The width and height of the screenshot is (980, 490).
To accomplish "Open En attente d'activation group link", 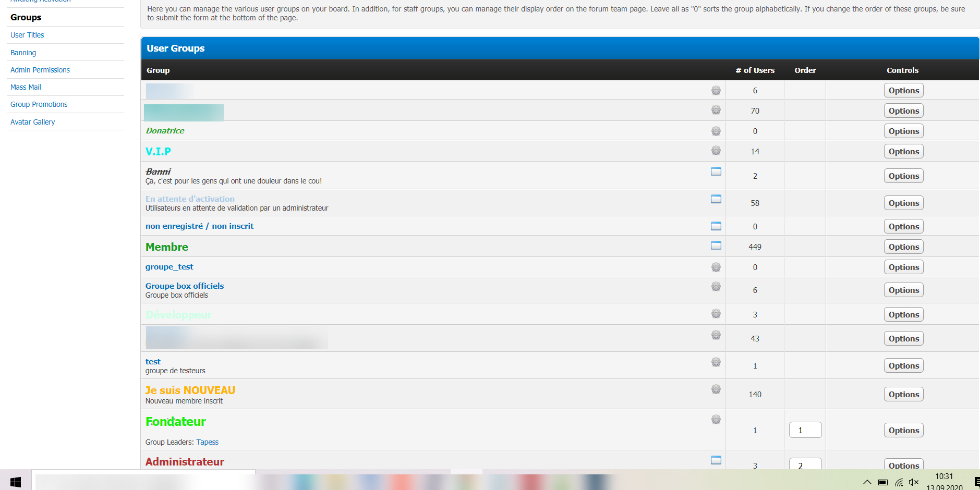I will click(190, 199).
